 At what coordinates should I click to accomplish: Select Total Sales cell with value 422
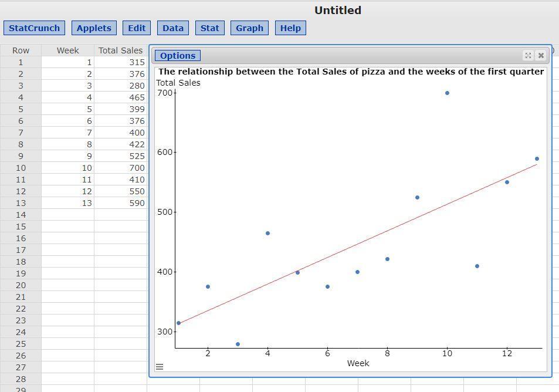(x=120, y=144)
